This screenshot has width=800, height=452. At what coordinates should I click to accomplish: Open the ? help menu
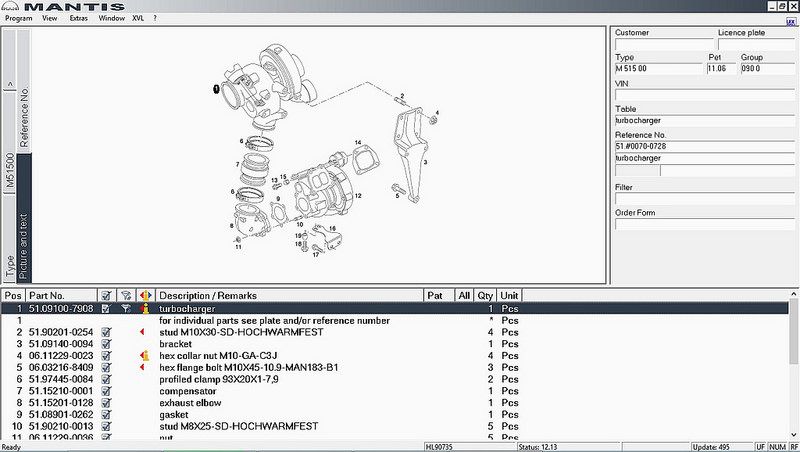point(155,18)
